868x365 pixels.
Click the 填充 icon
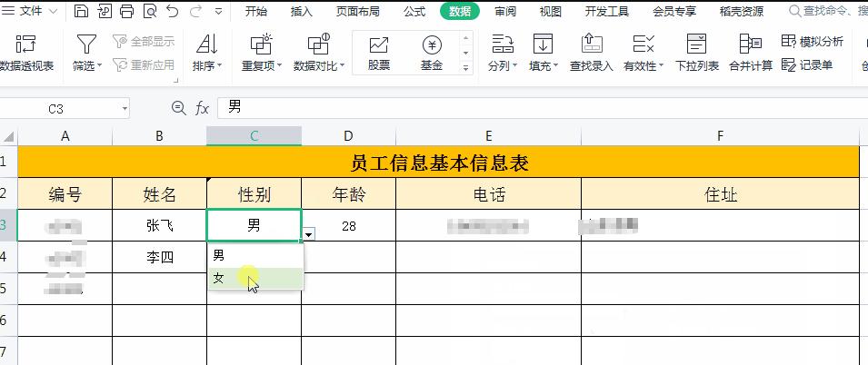click(x=543, y=44)
